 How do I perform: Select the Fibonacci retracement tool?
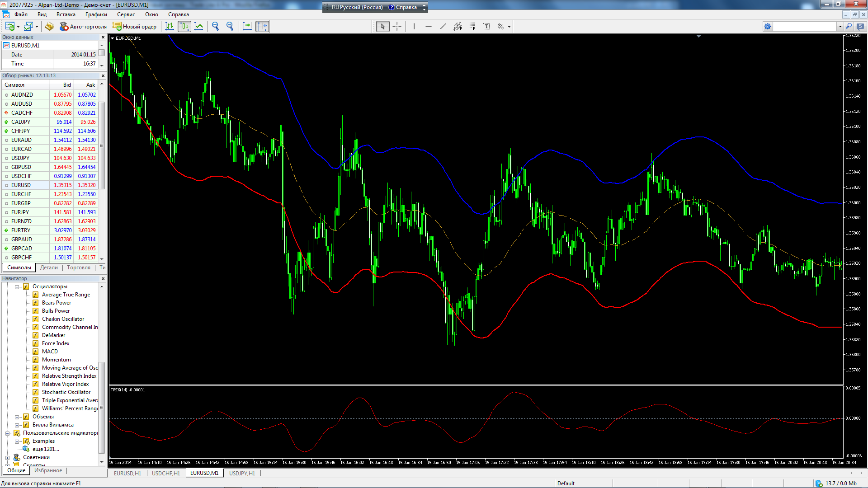tap(472, 26)
